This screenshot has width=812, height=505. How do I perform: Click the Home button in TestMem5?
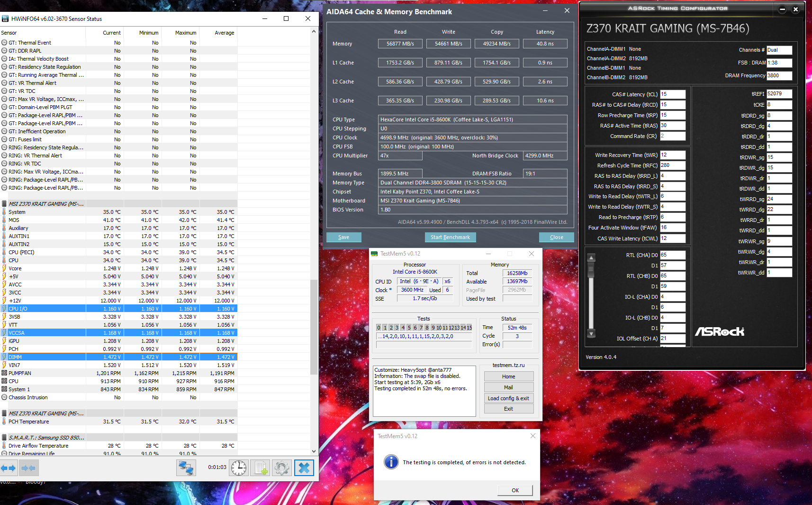coord(509,376)
